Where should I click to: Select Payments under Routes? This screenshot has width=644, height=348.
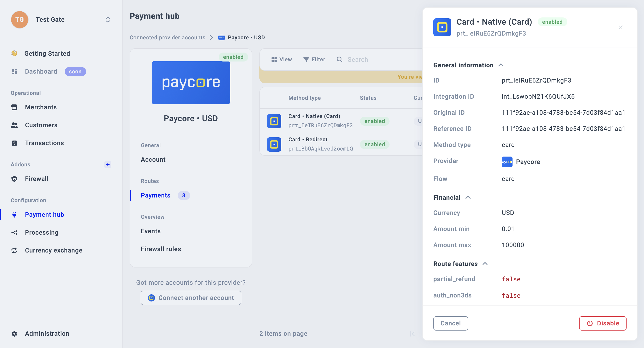point(155,195)
